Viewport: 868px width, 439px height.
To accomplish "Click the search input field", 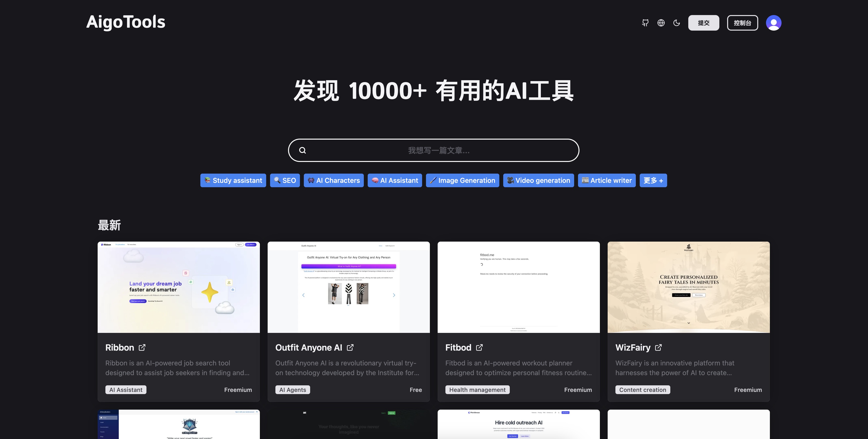I will [x=434, y=150].
